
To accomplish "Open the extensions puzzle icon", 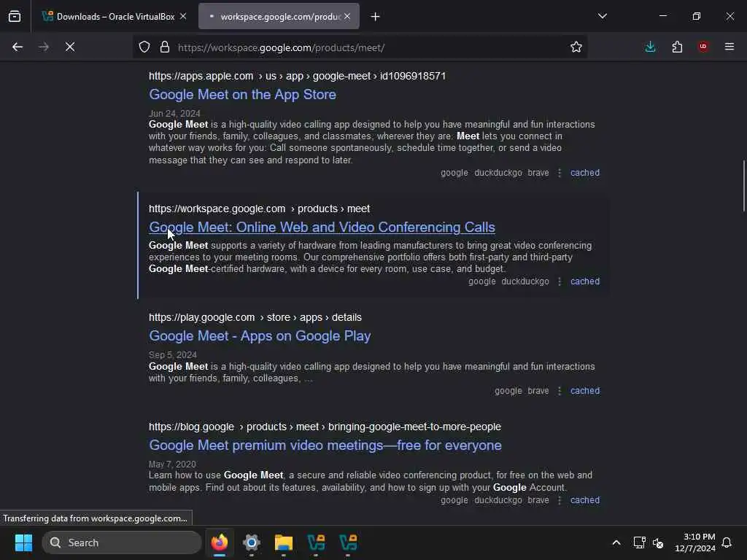I will pos(677,47).
